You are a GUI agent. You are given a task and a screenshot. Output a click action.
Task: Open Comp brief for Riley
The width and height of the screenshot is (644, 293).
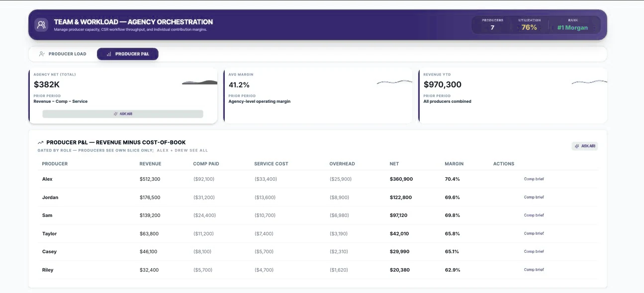click(x=534, y=270)
